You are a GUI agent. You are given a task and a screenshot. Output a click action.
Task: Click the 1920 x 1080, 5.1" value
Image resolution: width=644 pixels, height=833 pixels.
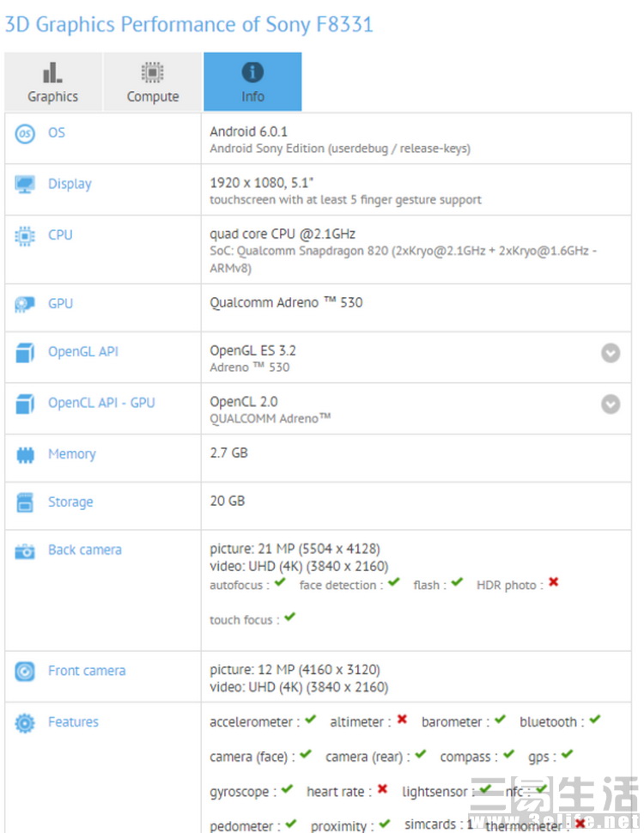261,183
